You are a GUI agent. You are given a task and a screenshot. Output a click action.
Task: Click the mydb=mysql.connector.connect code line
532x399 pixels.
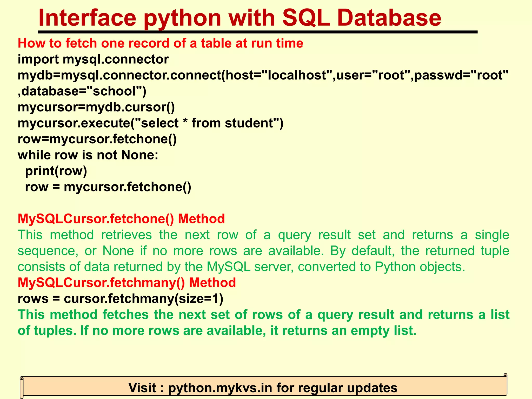click(x=263, y=75)
